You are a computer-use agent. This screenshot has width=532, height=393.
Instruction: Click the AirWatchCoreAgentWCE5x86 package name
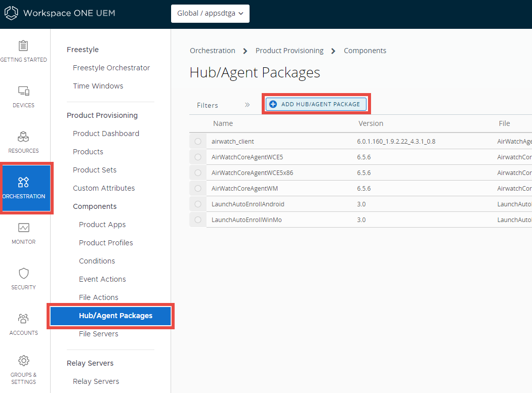253,172
